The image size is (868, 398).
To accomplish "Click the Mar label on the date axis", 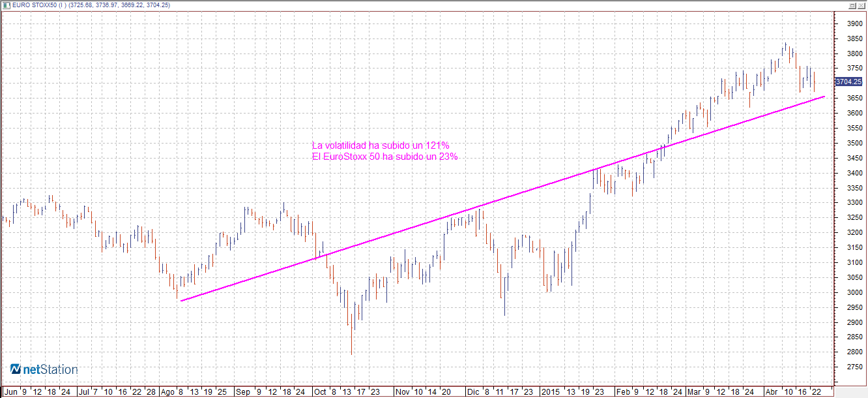I will [695, 392].
